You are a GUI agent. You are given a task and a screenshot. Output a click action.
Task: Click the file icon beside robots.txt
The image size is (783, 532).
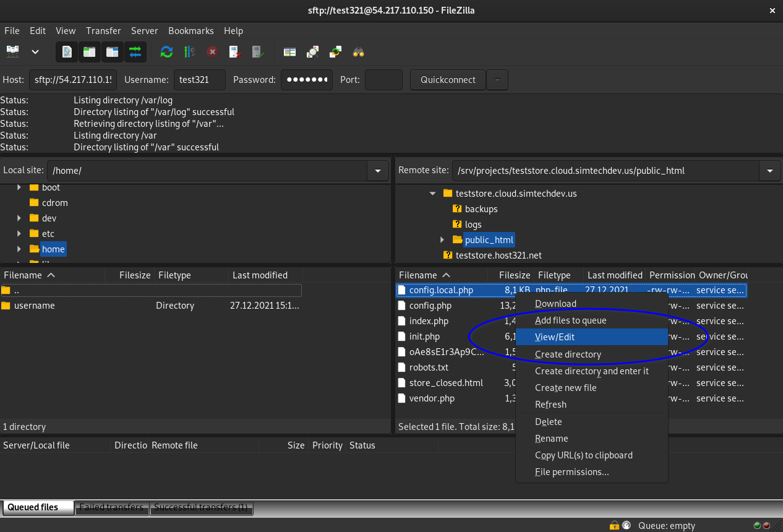point(401,367)
